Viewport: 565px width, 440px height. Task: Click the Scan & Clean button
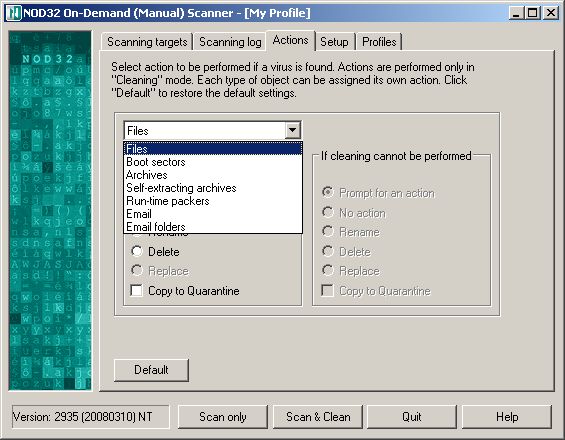click(x=318, y=417)
